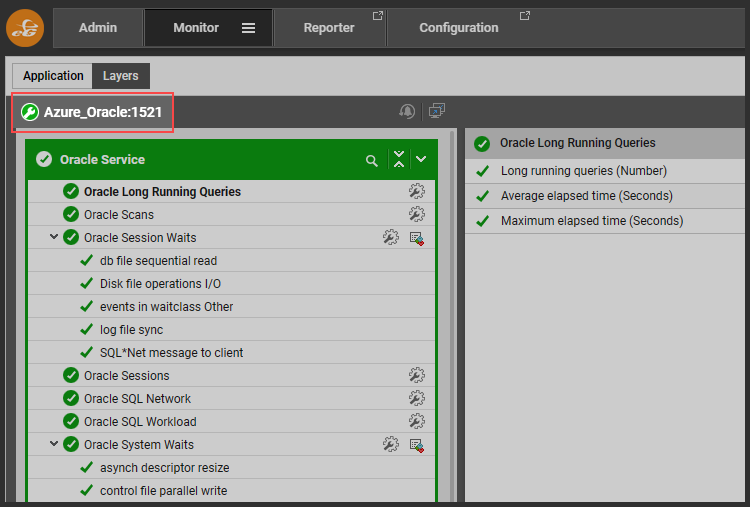This screenshot has height=507, width=750.
Task: Click the remote monitor screen icon
Action: pyautogui.click(x=437, y=111)
